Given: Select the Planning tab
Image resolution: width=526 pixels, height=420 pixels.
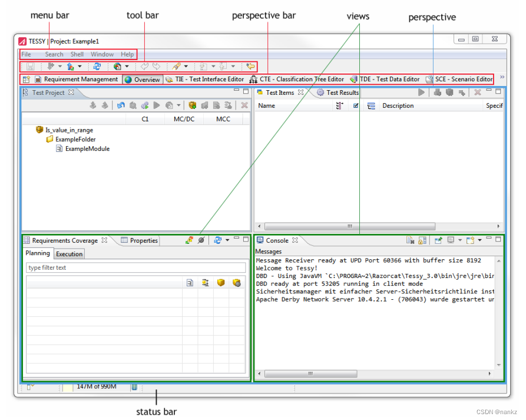Looking at the screenshot, I should 38,253.
